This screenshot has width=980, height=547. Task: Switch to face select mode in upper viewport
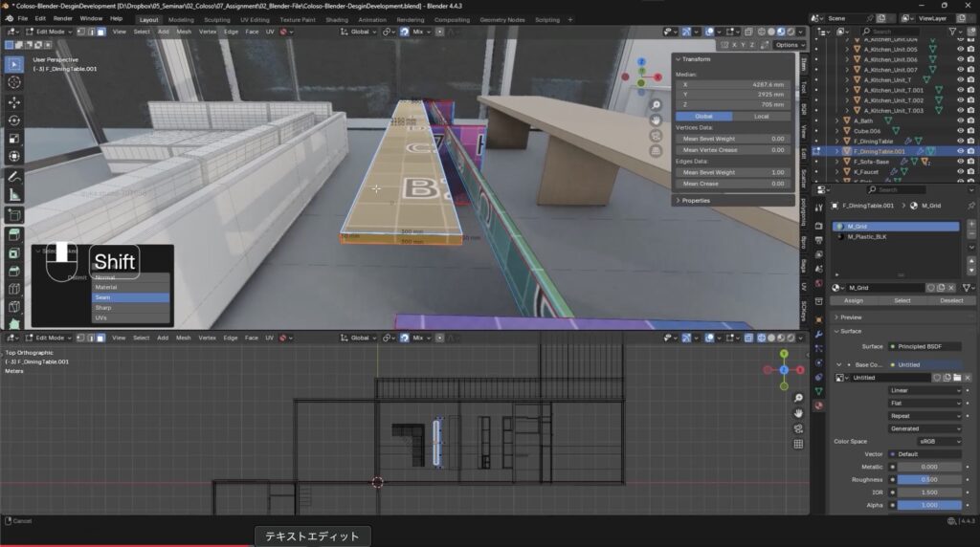tap(100, 32)
